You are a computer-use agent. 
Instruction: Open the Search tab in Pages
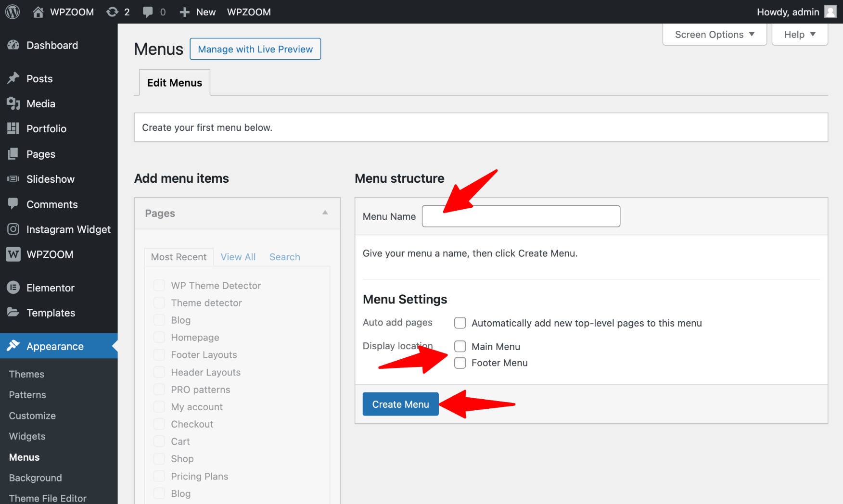click(x=284, y=257)
